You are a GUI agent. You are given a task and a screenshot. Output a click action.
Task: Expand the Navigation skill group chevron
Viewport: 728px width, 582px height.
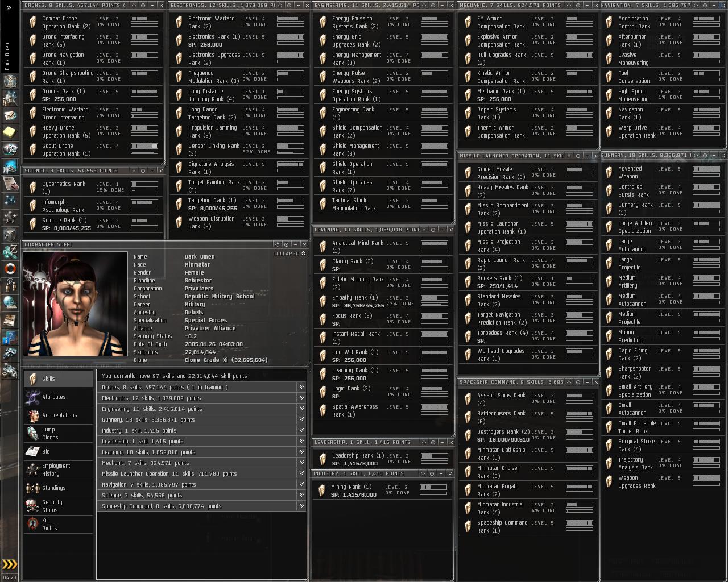(301, 484)
